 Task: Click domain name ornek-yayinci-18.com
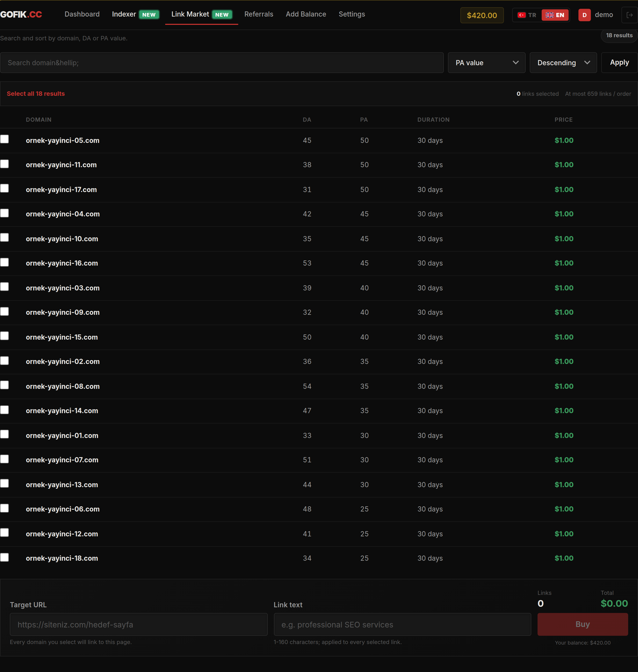62,558
